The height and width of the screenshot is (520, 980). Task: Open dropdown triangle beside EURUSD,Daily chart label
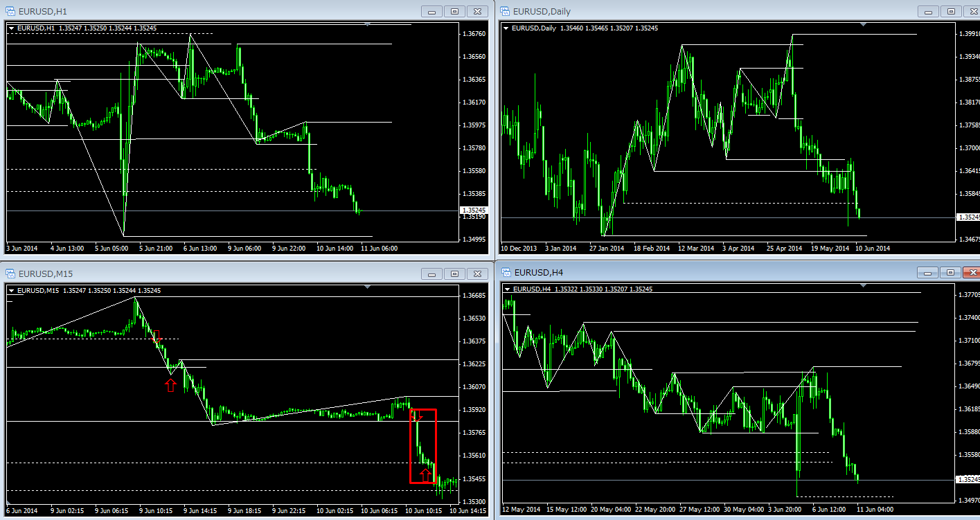pyautogui.click(x=506, y=28)
